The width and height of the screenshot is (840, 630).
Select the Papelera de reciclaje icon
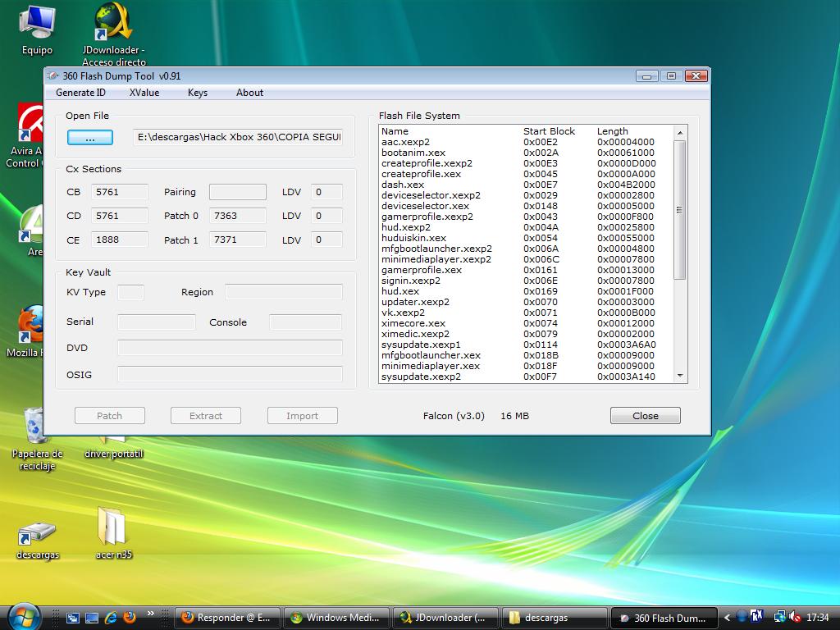(36, 440)
